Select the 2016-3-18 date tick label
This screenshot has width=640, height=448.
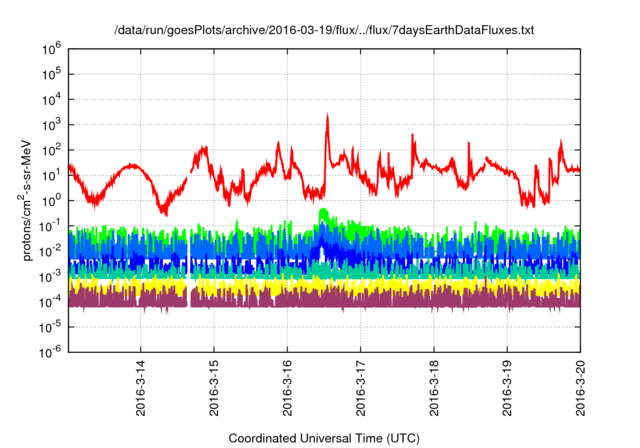(x=434, y=388)
